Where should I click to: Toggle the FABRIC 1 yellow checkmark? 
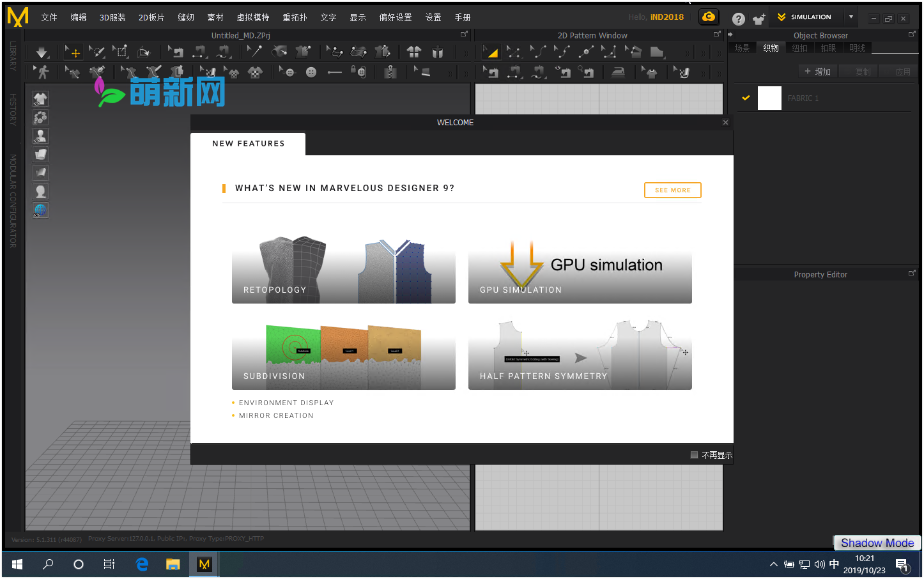click(746, 98)
